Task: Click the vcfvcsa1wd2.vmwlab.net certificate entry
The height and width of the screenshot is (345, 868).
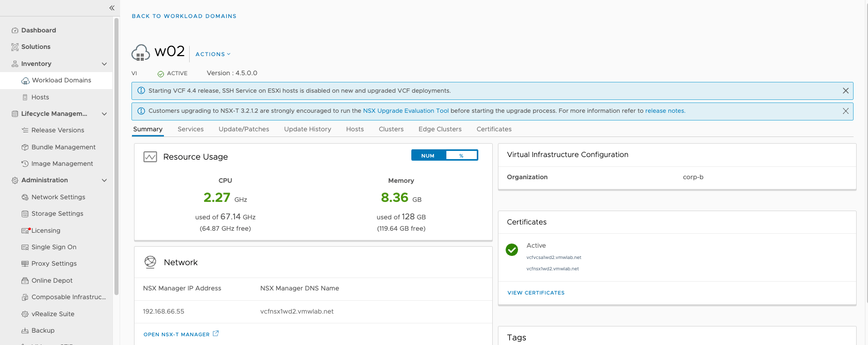Action: coord(554,257)
